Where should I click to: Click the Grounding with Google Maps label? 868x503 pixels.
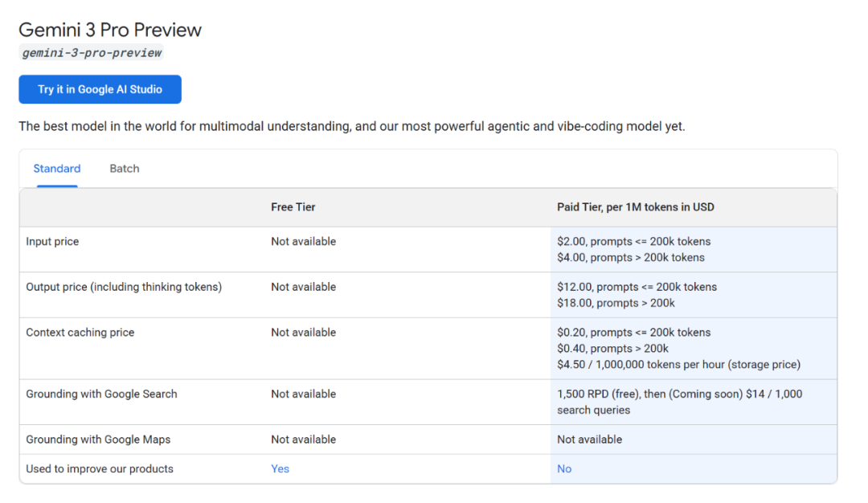pyautogui.click(x=98, y=440)
